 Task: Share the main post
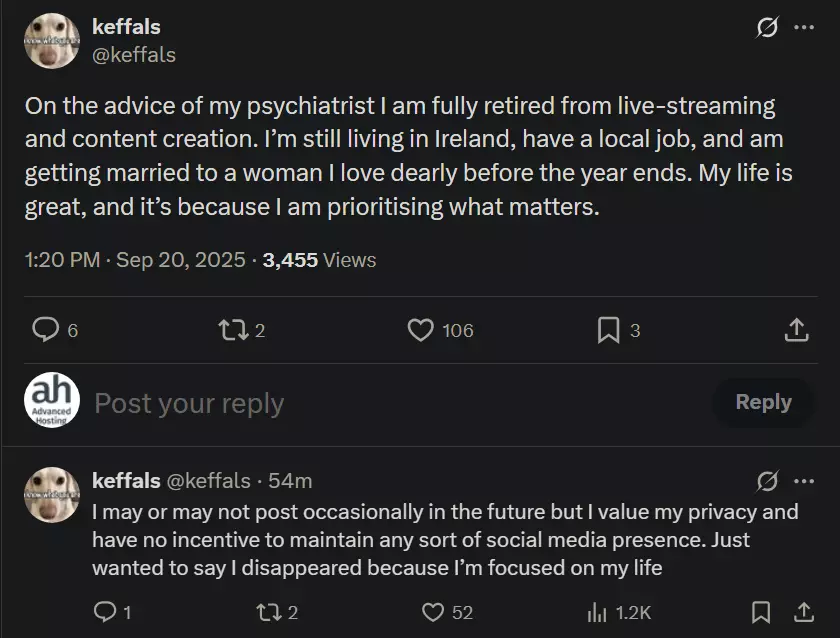pyautogui.click(x=796, y=330)
